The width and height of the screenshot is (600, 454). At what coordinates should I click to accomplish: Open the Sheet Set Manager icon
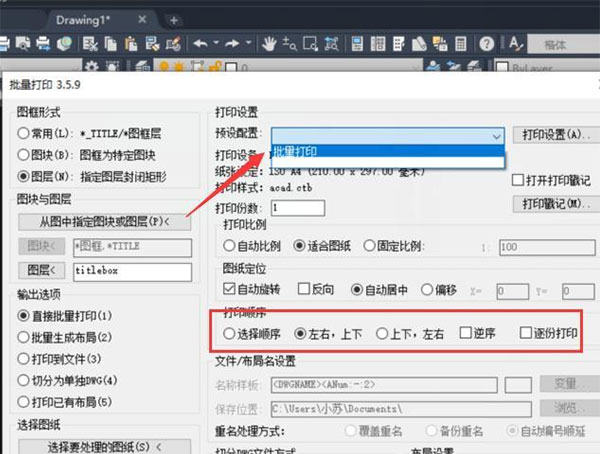tap(419, 44)
